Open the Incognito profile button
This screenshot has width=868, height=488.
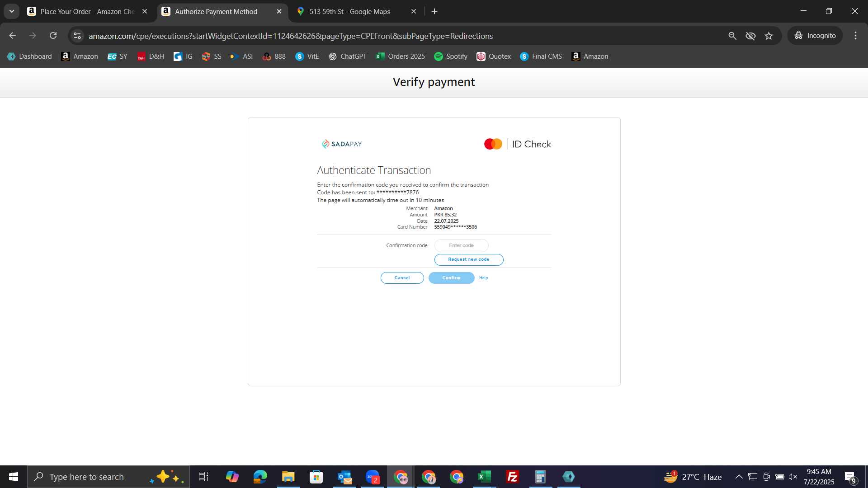click(815, 36)
